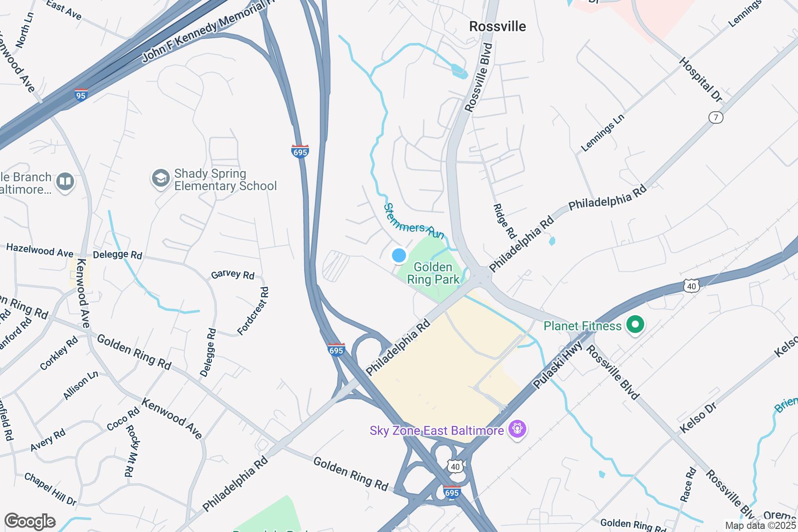798x532 pixels.
Task: Select the Stemmers Run stream label
Action: tap(414, 222)
